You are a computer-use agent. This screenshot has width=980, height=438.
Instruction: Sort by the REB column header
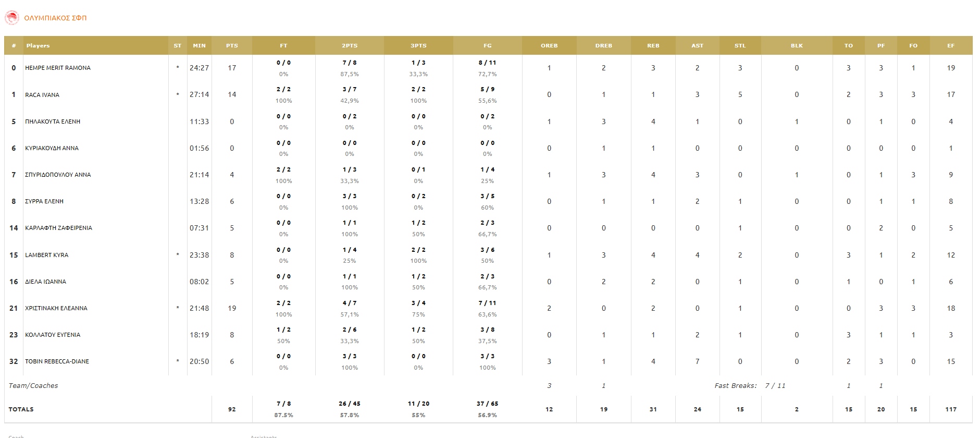(x=653, y=46)
